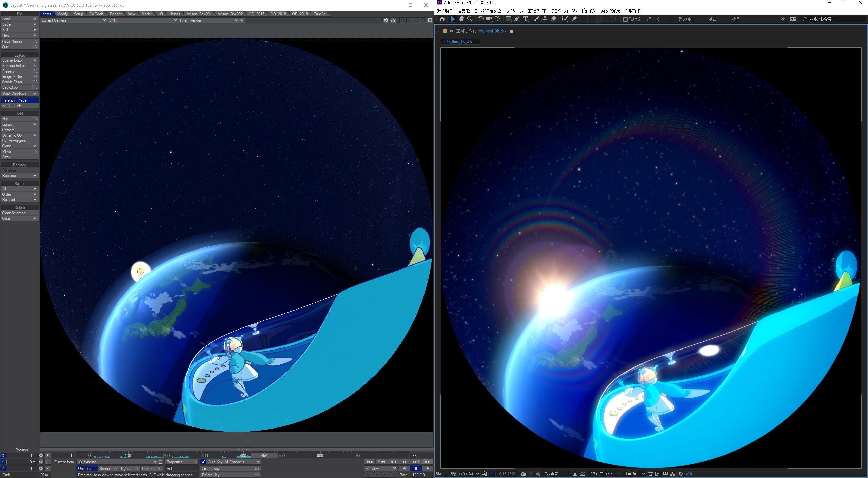
Task: Click the Surface Editor button
Action: pos(20,66)
